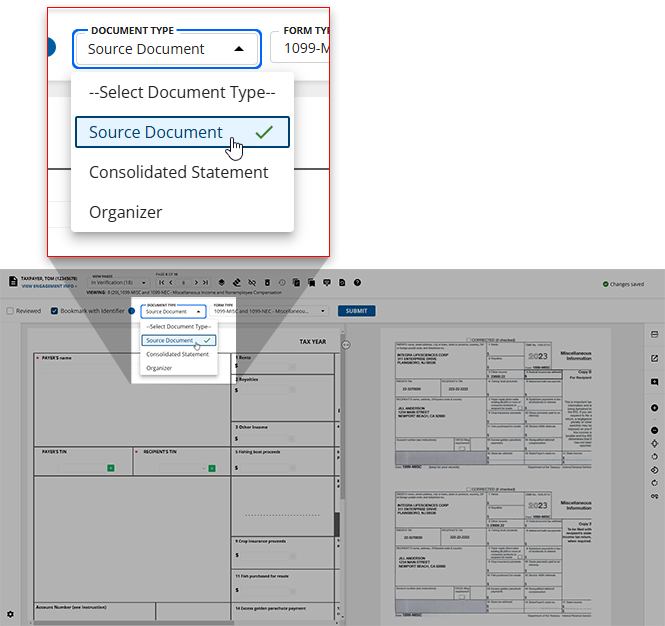Open the VIEW ENGAGEMENT INFO link
Screen dimensions: 665x626
49,286
